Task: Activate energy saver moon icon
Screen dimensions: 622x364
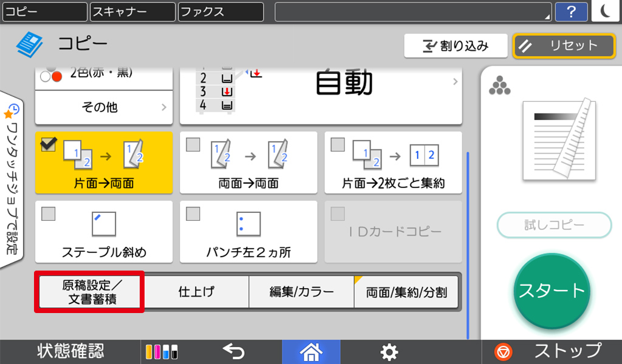Action: [x=606, y=11]
